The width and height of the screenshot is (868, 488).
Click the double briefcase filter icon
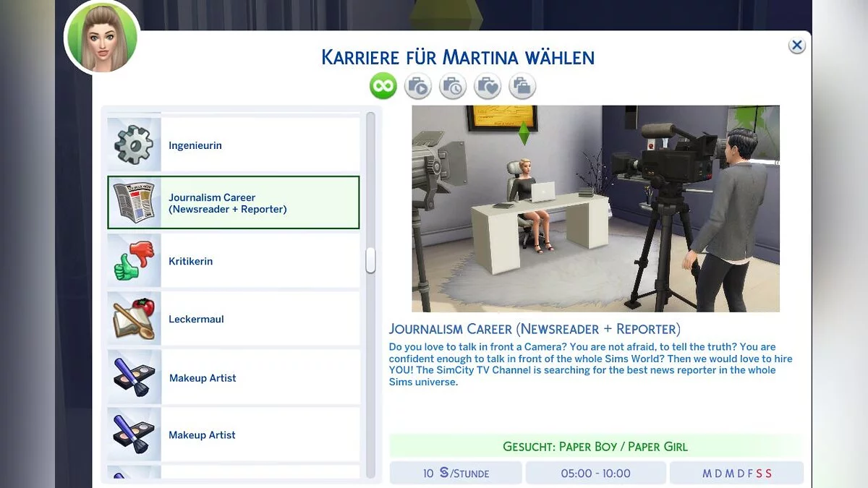click(522, 87)
